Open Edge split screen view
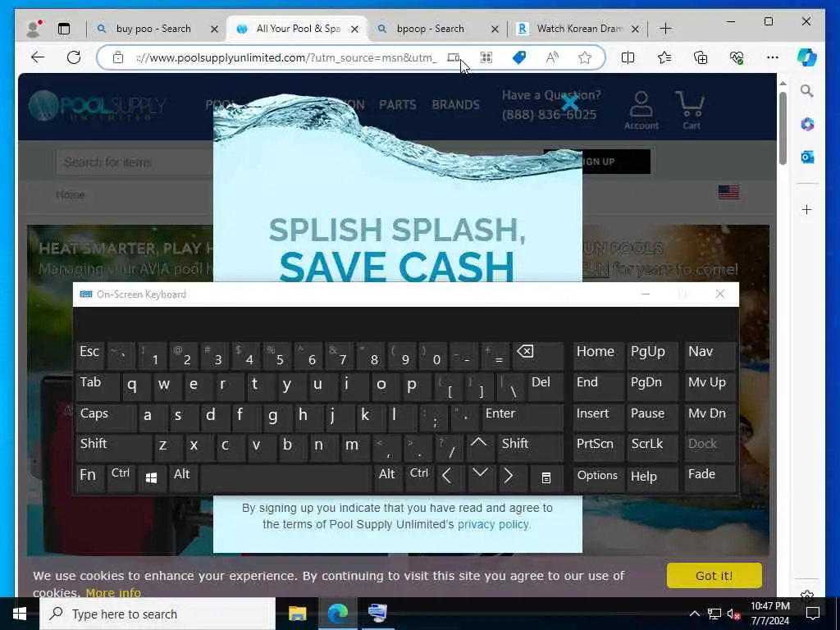840x630 pixels. [x=628, y=57]
